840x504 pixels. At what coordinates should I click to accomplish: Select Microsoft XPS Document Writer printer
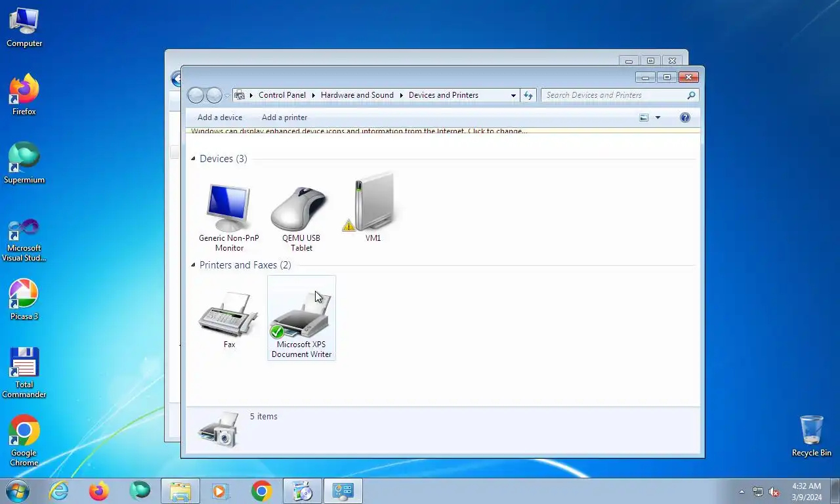coord(301,318)
